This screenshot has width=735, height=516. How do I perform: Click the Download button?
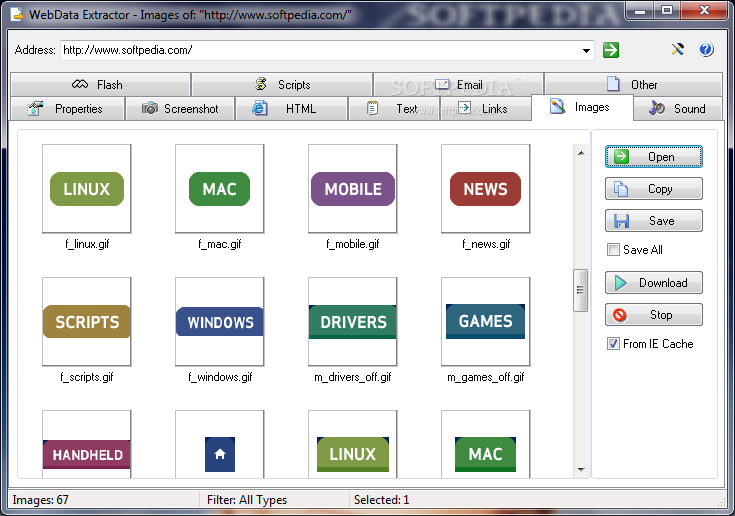[x=653, y=283]
